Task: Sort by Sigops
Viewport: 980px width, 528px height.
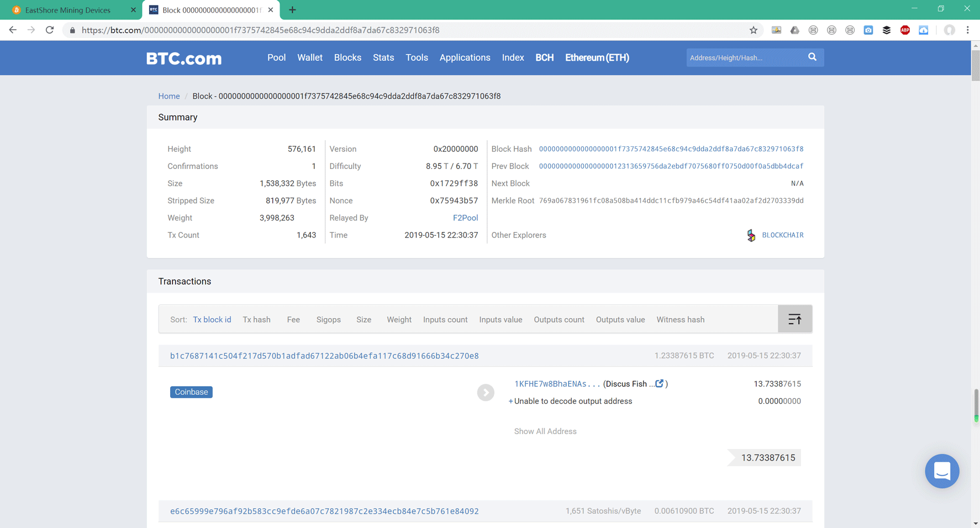Action: coord(329,320)
